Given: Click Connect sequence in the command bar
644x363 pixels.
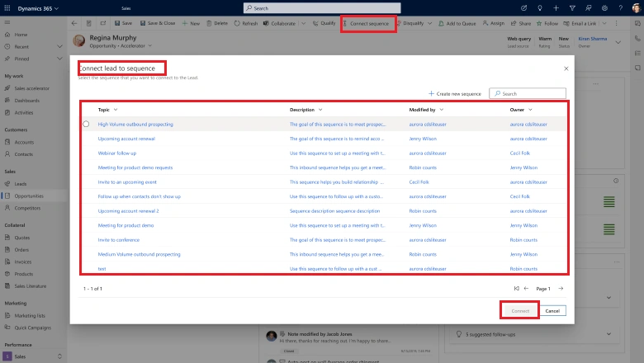Looking at the screenshot, I should click(366, 24).
